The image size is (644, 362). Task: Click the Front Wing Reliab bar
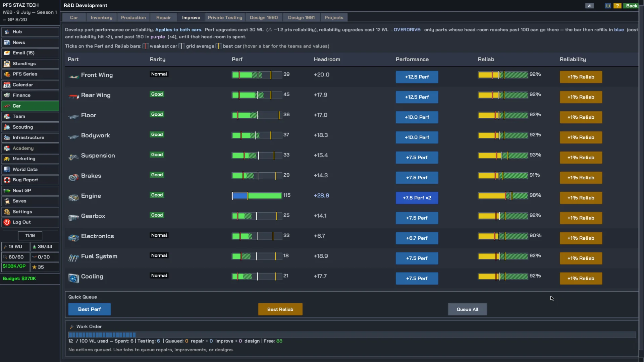tap(503, 75)
